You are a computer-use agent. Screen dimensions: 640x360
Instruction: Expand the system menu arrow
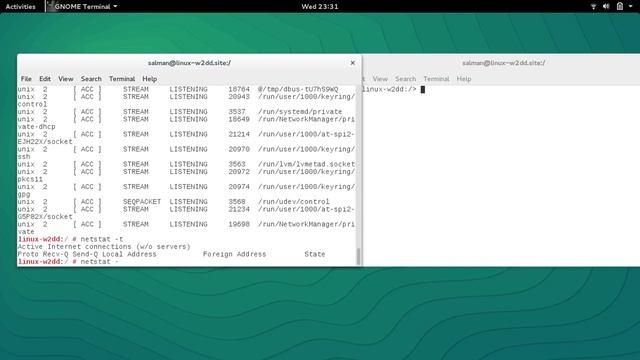(631, 7)
